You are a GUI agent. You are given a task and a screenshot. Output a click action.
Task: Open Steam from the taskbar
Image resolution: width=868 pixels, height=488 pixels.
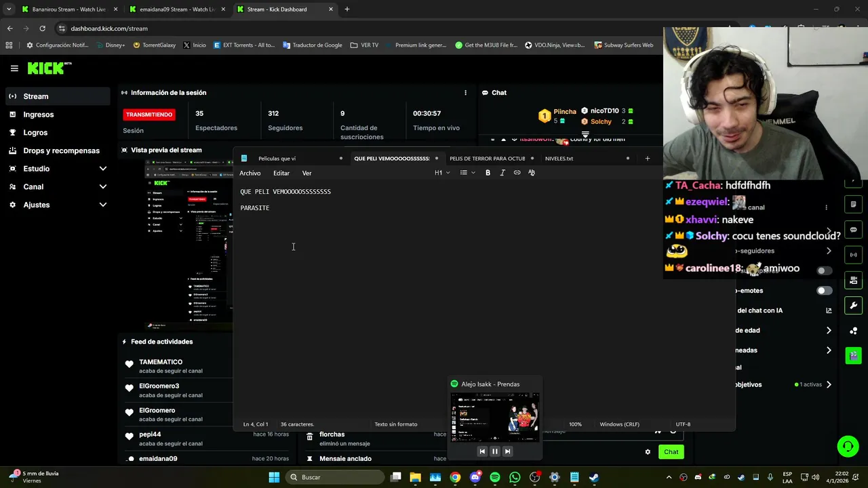click(x=593, y=477)
